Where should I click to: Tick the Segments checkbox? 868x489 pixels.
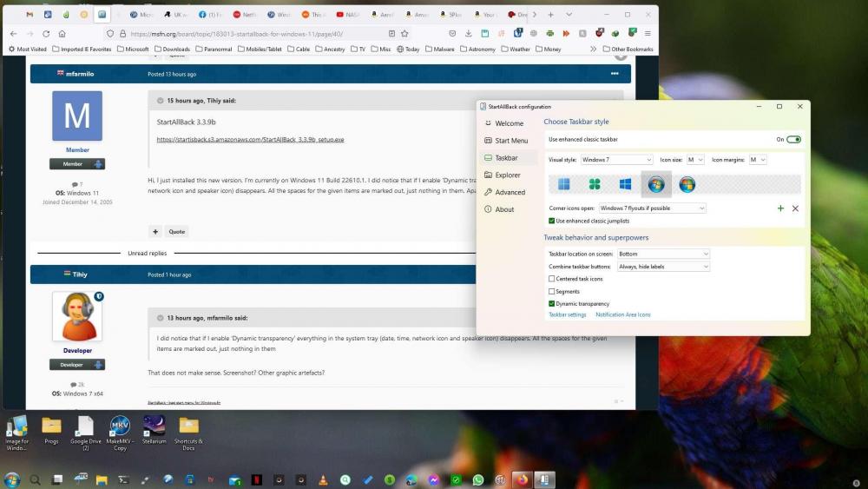(552, 292)
